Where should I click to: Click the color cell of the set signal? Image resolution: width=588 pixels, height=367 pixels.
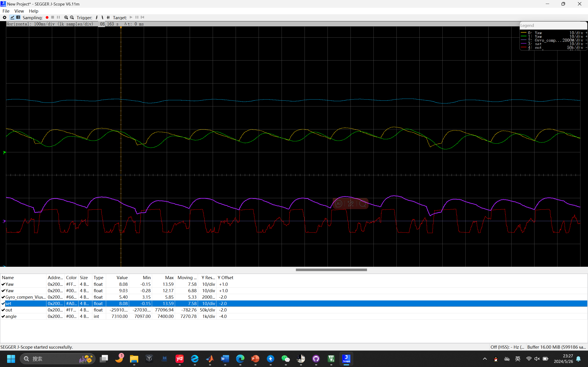point(71,303)
